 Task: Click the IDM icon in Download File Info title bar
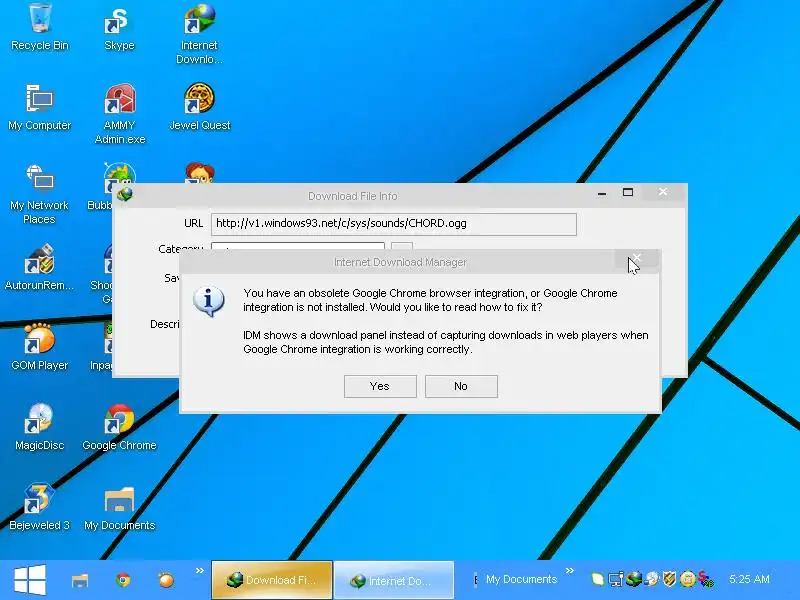[x=125, y=194]
